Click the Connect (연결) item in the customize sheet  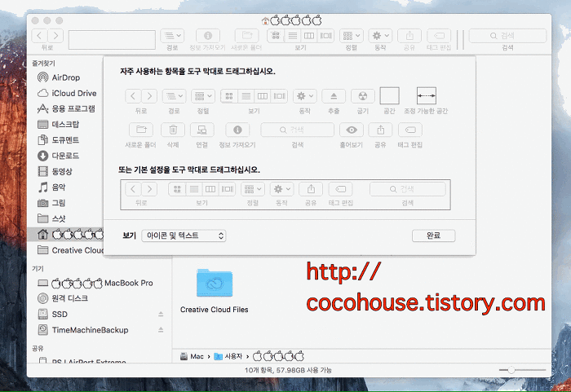201,130
